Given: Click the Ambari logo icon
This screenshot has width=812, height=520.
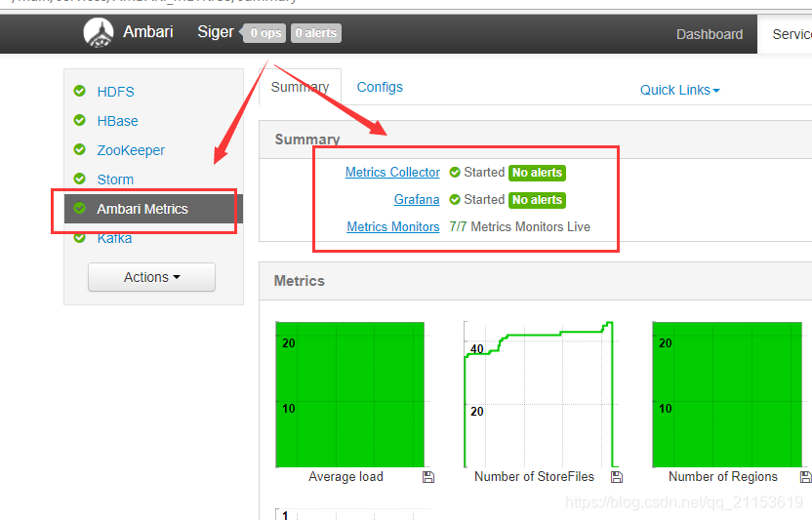Looking at the screenshot, I should 99,33.
